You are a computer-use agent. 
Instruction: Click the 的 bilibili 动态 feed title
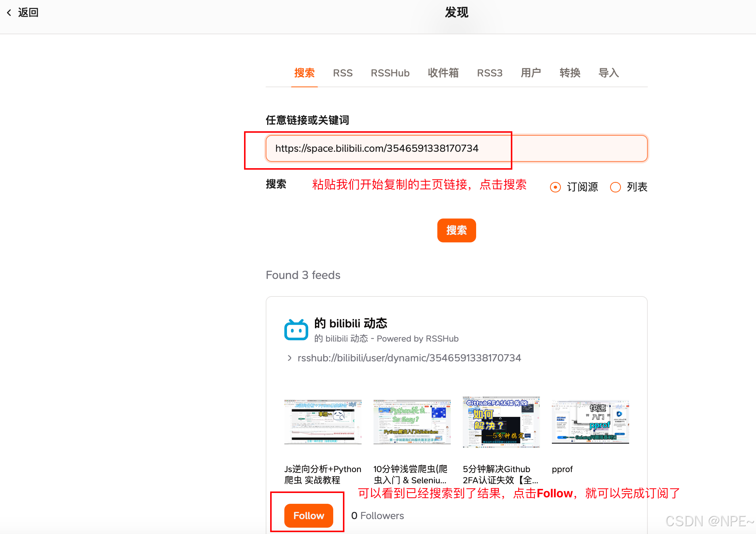350,323
